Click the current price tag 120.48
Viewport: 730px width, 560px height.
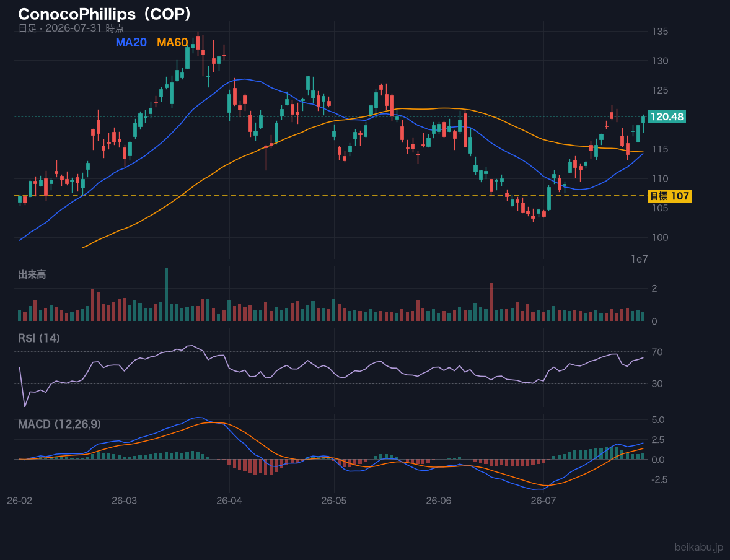click(x=667, y=117)
